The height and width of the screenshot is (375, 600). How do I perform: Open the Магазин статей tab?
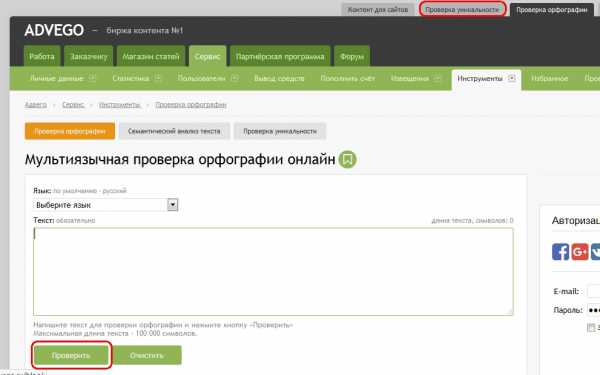pyautogui.click(x=151, y=56)
